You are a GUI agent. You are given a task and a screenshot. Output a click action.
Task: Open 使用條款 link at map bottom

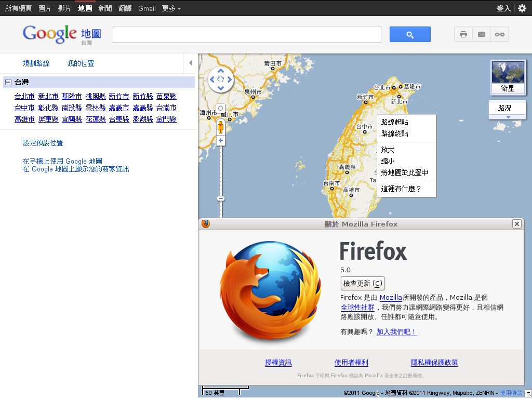click(511, 393)
